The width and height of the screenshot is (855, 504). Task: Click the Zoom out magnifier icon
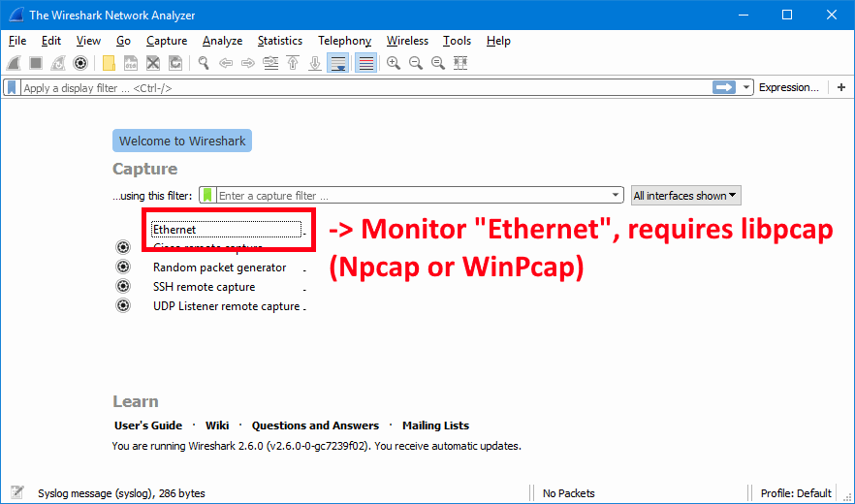click(x=416, y=63)
